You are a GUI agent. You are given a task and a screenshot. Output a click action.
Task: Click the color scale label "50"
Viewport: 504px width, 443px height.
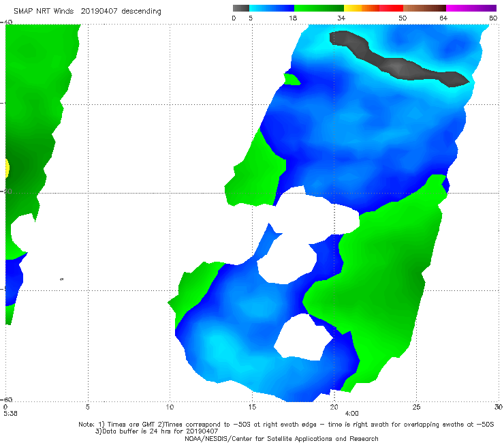403,18
